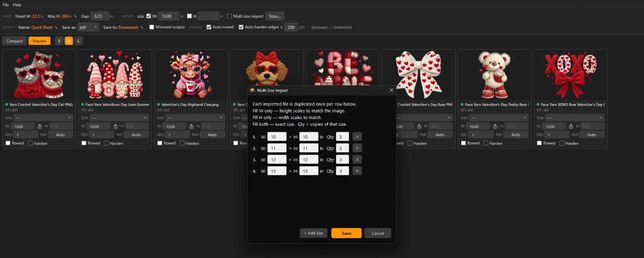Enable Multi size import checkbox
This screenshot has width=644, height=258.
230,16
